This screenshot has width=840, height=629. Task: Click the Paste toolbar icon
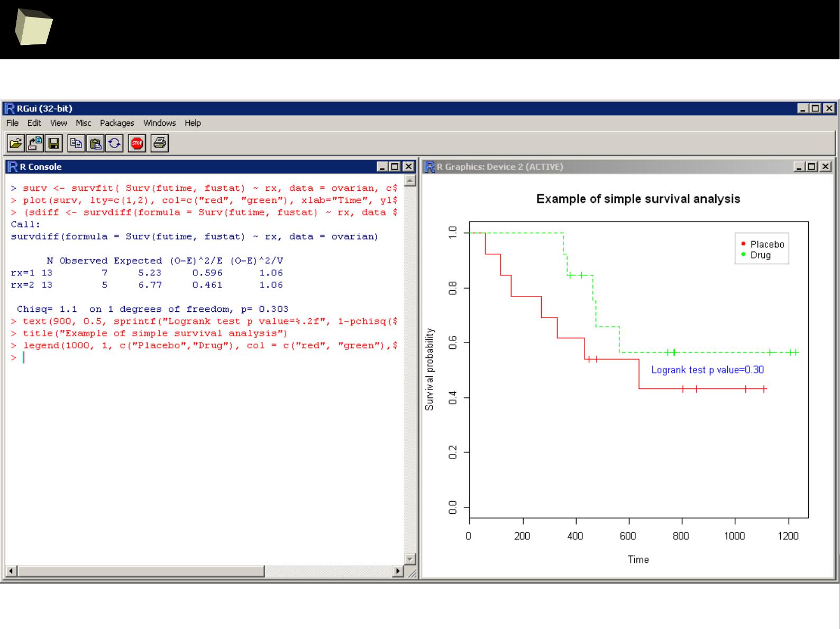pos(96,143)
